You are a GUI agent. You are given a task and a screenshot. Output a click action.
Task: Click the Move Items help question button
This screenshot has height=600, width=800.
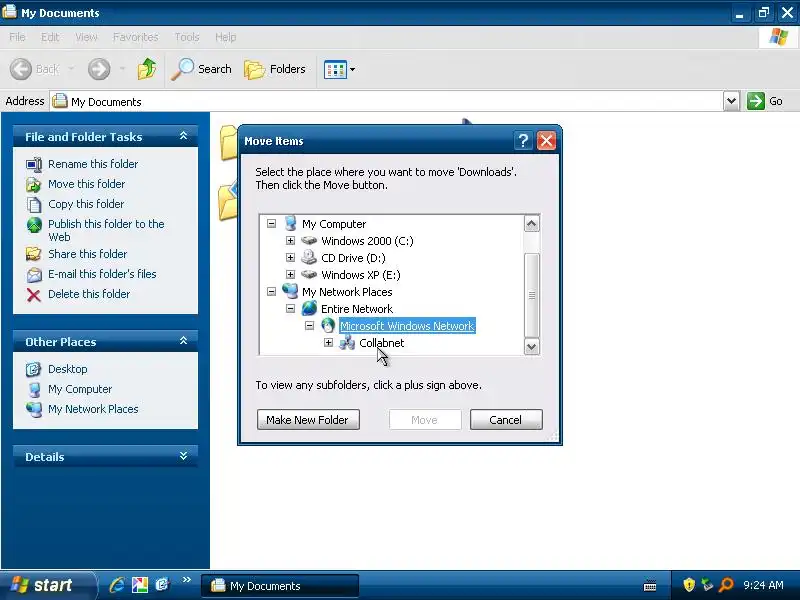coord(523,140)
